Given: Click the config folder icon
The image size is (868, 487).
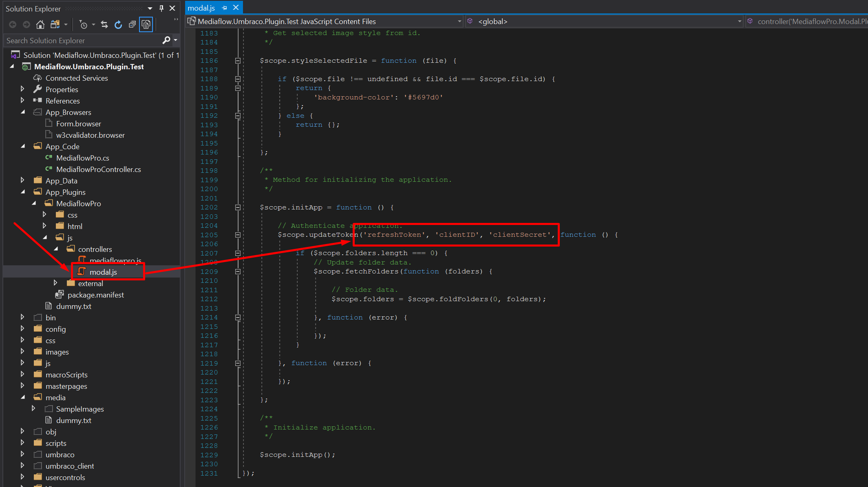Looking at the screenshot, I should point(38,328).
